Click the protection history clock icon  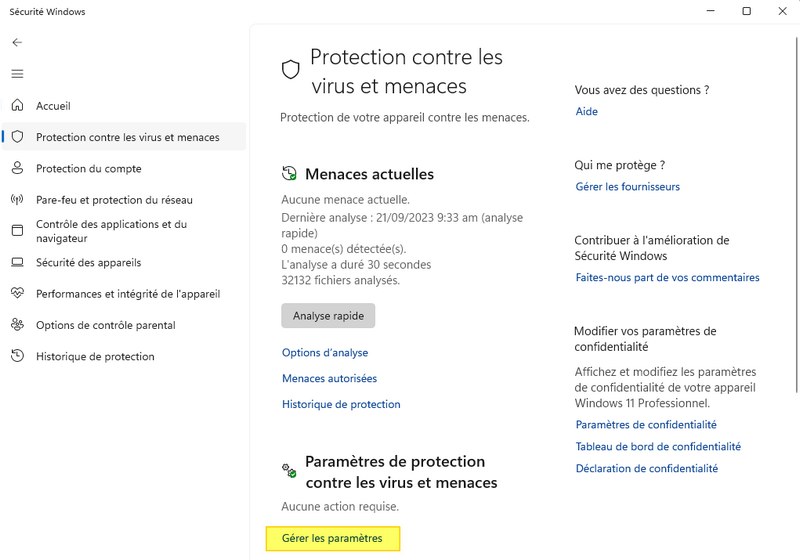click(17, 356)
